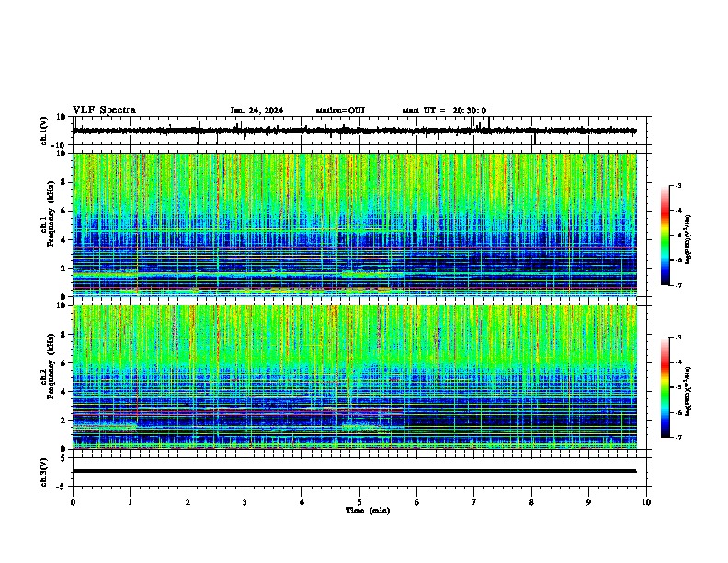Click the flat ch.3 voltage trace

[x=354, y=471]
